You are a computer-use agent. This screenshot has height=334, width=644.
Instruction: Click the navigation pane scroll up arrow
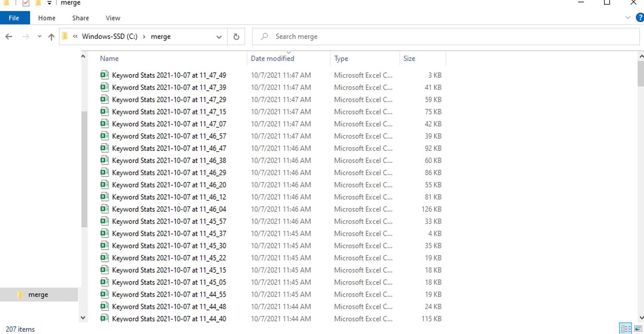(x=83, y=57)
